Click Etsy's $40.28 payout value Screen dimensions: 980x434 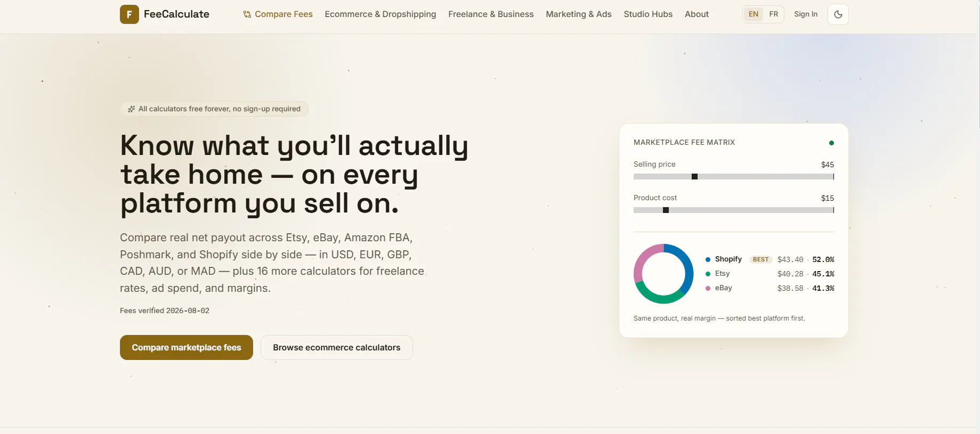point(790,274)
